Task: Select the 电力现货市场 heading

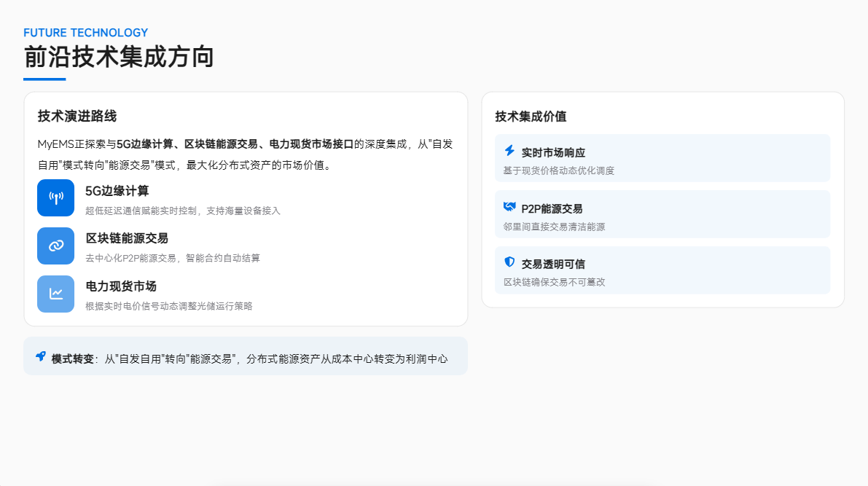Action: (121, 287)
